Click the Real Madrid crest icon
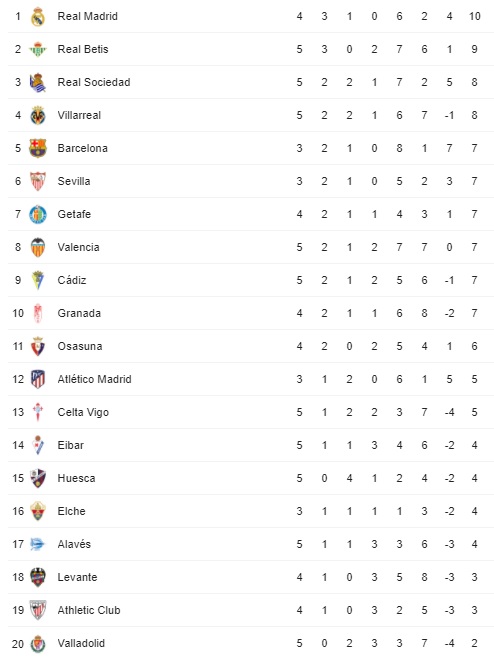The image size is (494, 669). tap(38, 17)
